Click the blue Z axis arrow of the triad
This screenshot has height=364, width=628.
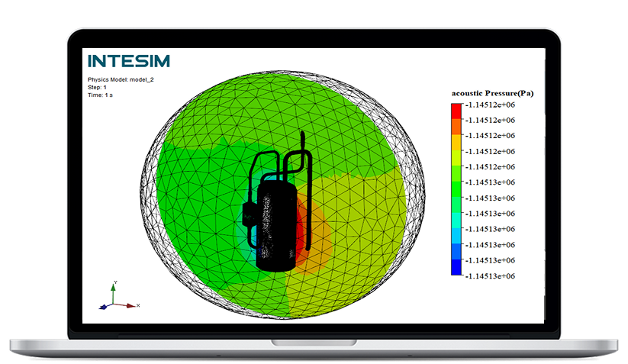click(x=103, y=308)
